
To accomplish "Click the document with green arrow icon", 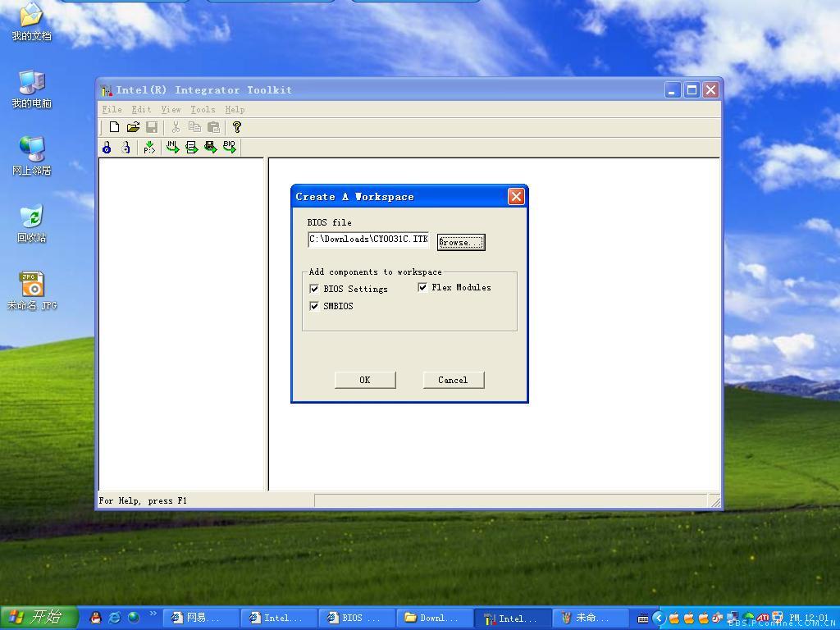I will [x=191, y=148].
